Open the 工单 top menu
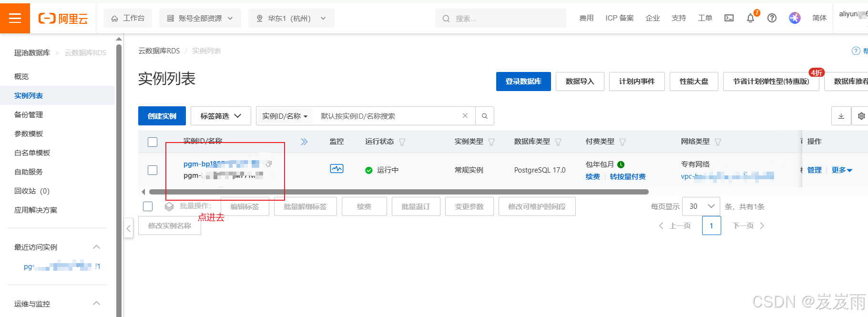 705,18
